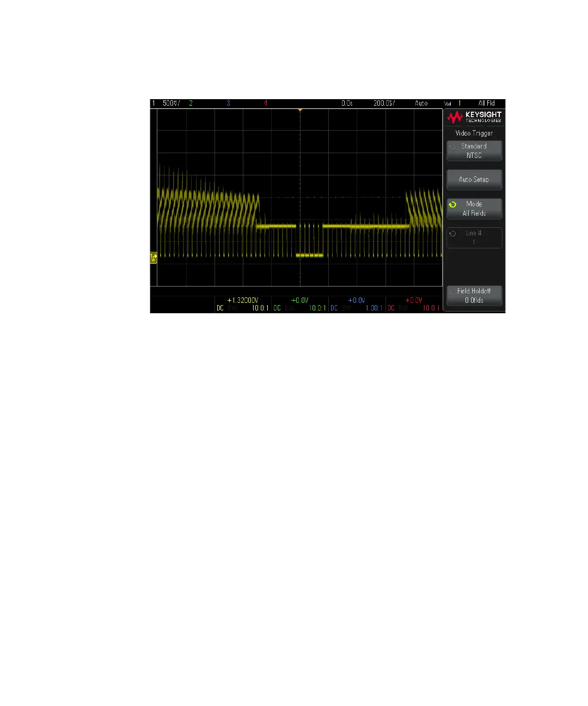This screenshot has width=588, height=706.
Task: Click the knob icon on Field Holdoff softkey
Action: pos(452,291)
